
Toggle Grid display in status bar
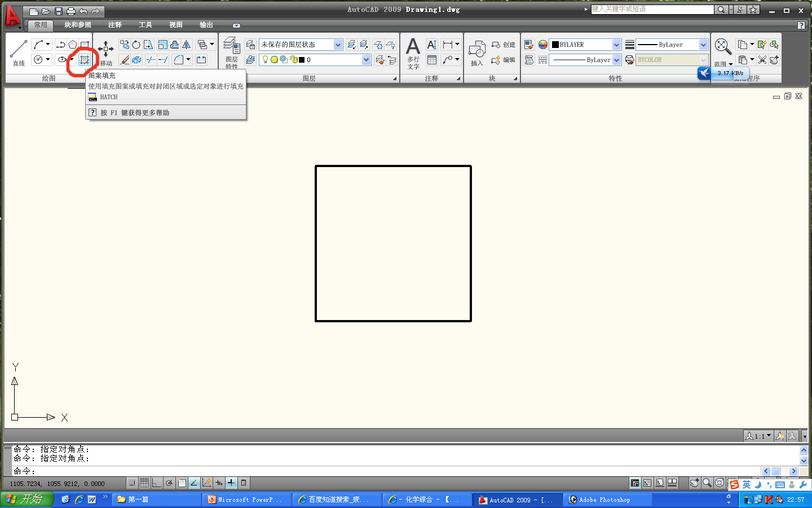[144, 483]
